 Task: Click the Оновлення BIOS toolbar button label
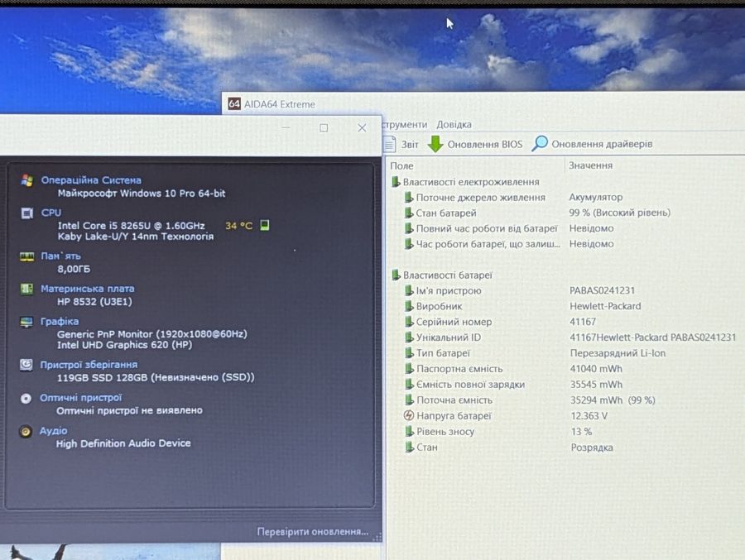point(484,144)
